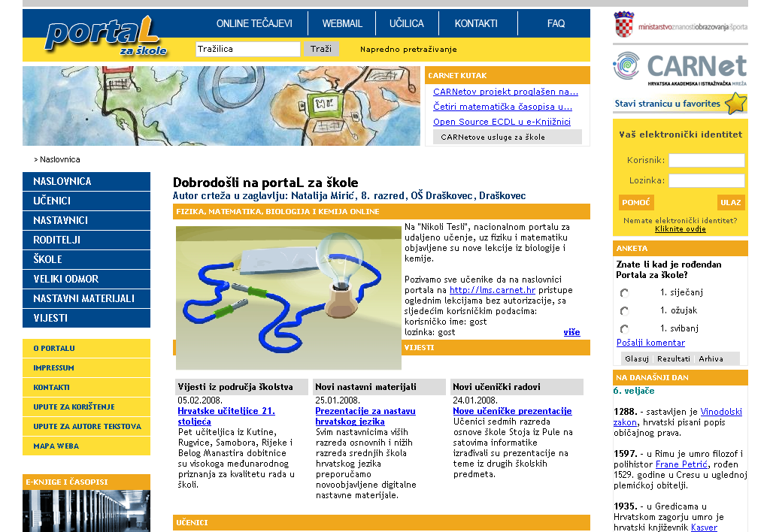The height and width of the screenshot is (532, 770).
Task: Open the Frane Petrić link
Action: [681, 464]
